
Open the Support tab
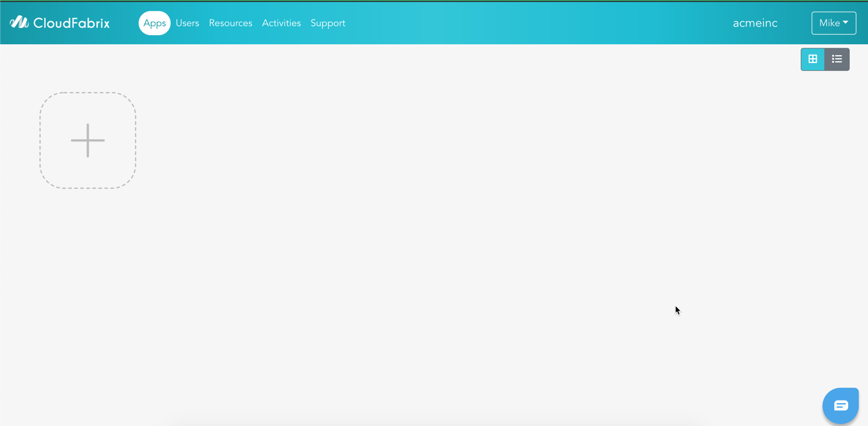(x=328, y=23)
